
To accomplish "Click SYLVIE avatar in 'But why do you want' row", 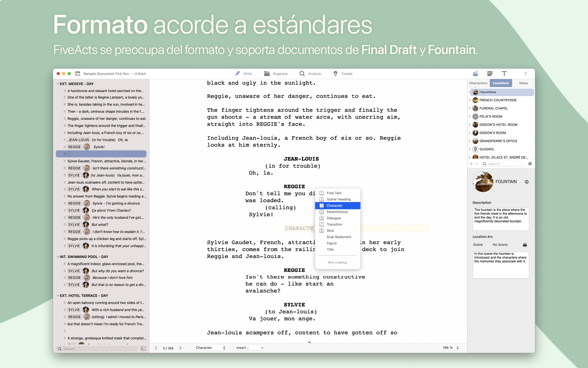I will pos(86,271).
